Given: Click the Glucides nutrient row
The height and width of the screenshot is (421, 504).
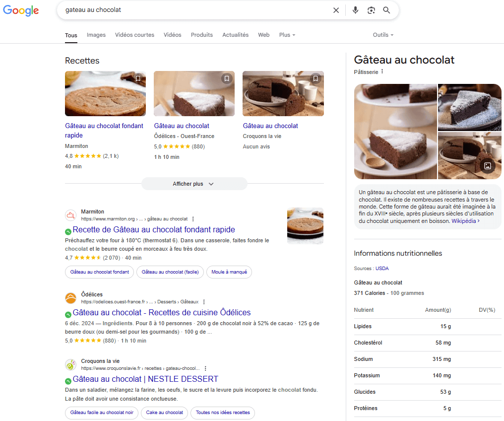Looking at the screenshot, I should coord(428,392).
